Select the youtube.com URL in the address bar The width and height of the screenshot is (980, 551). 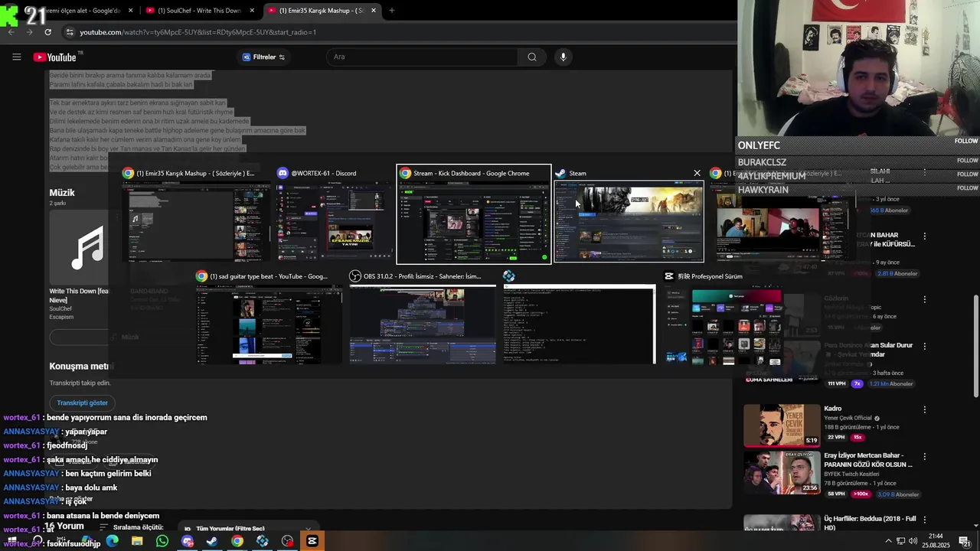pyautogui.click(x=198, y=32)
